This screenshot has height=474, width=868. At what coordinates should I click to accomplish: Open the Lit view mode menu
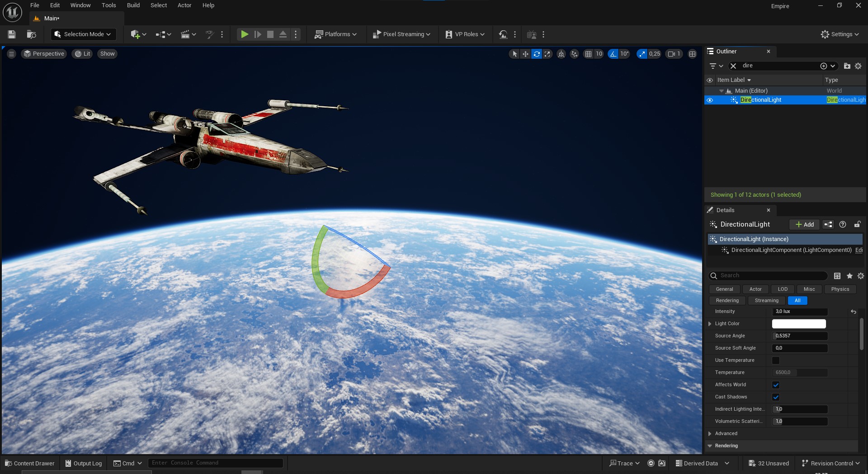82,54
